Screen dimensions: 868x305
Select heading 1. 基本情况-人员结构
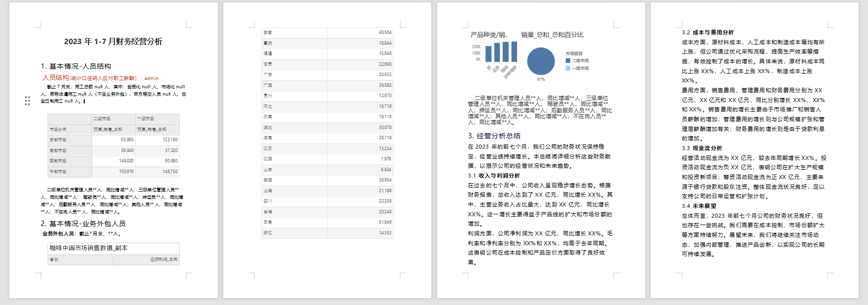[76, 66]
